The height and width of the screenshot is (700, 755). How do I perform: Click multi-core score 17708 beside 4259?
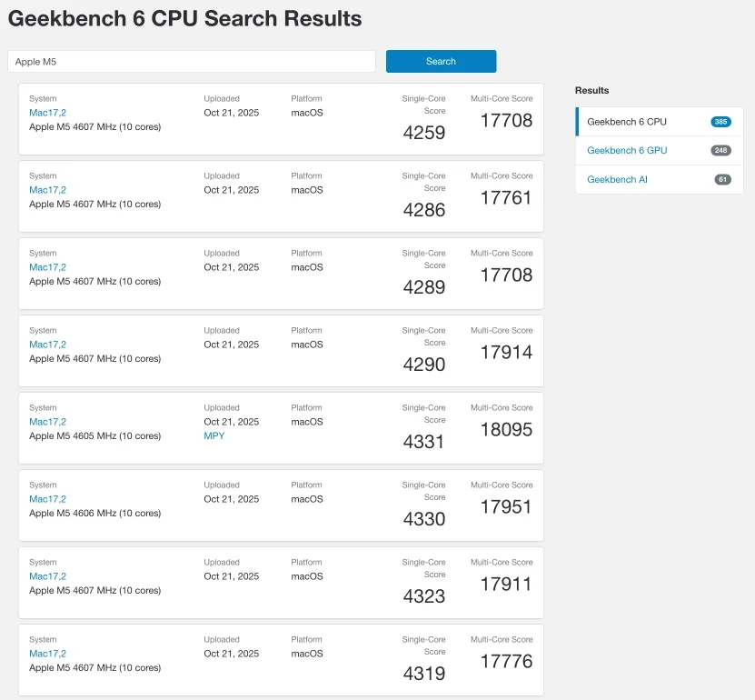[507, 120]
